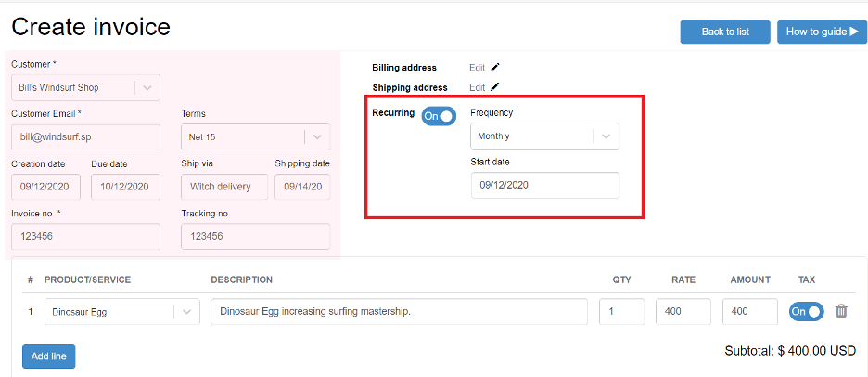This screenshot has height=377, width=868.
Task: Click the pencil icon next to Billing address
Action: click(495, 68)
